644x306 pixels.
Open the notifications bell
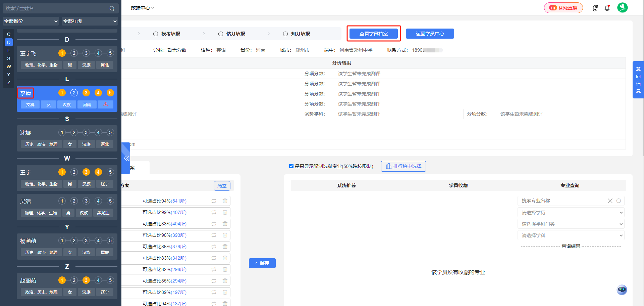click(x=607, y=8)
